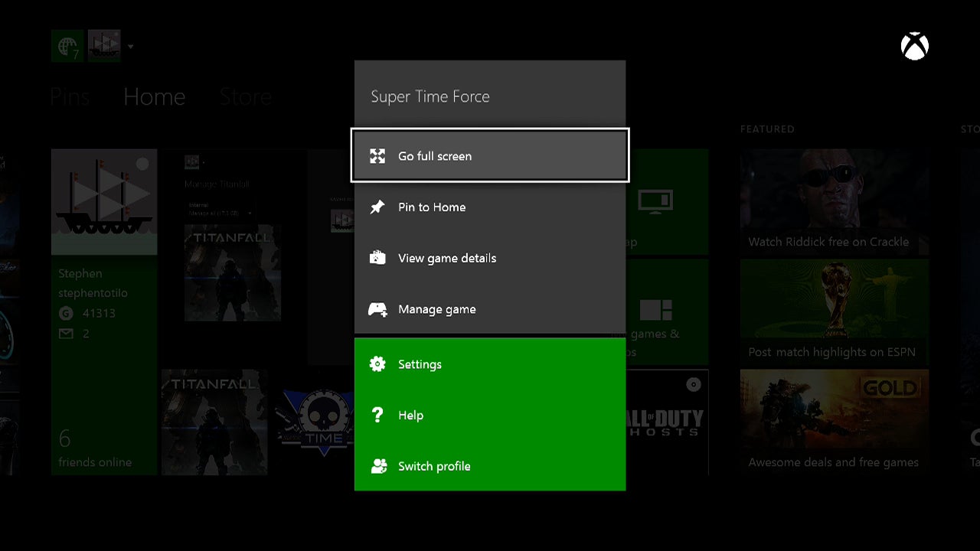Switch to the Store tab
This screenshot has height=551, width=980.
[x=245, y=97]
